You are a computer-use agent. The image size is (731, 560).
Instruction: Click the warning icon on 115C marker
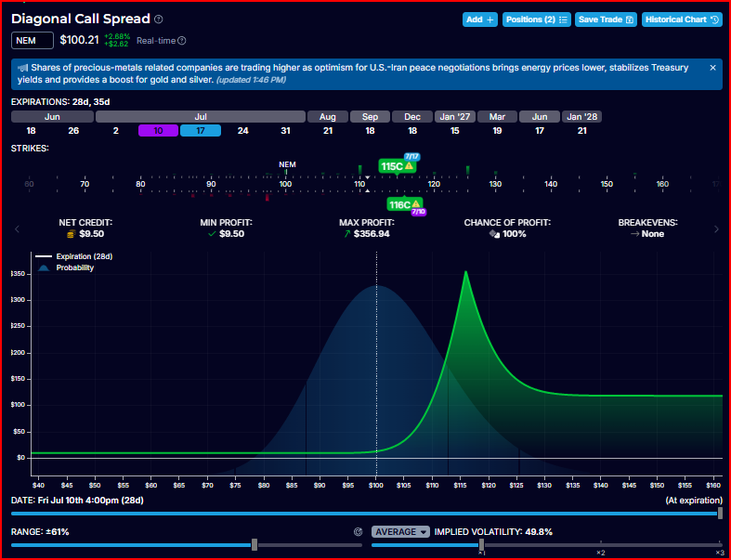409,166
